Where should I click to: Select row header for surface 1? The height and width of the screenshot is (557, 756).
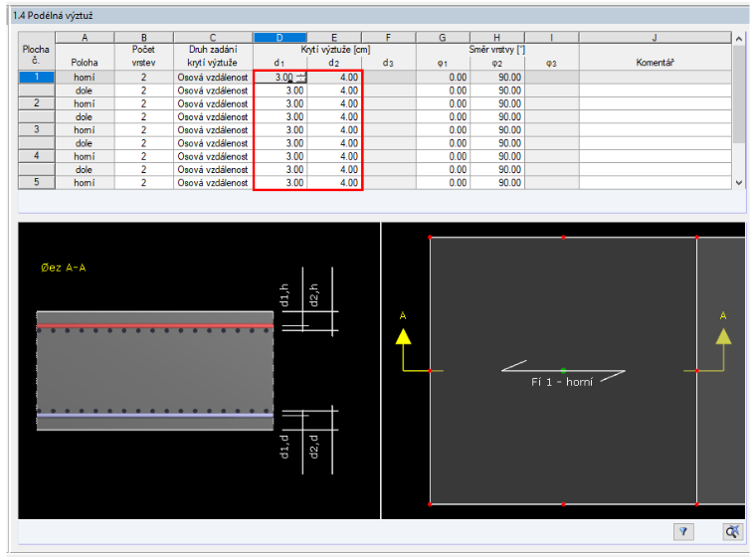click(x=37, y=78)
